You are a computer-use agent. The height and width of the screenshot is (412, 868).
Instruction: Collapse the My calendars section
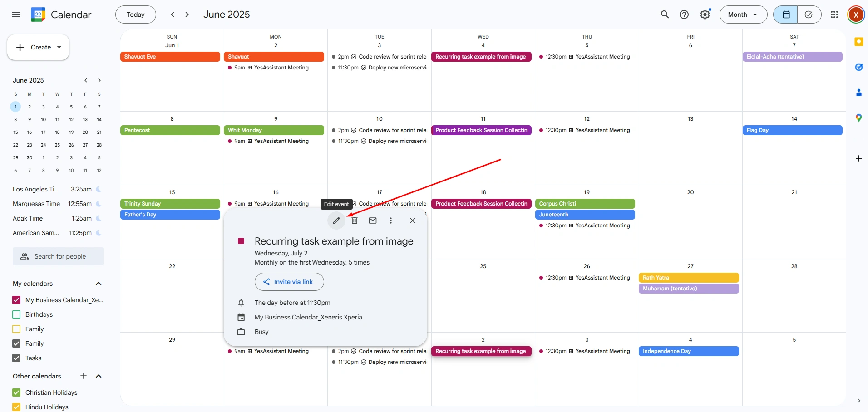(x=99, y=284)
